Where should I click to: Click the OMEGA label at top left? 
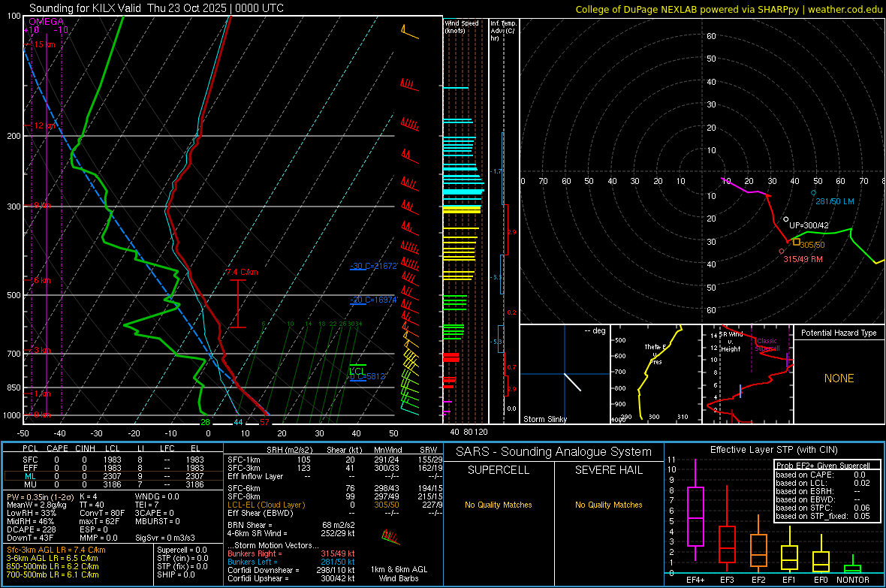[x=47, y=22]
